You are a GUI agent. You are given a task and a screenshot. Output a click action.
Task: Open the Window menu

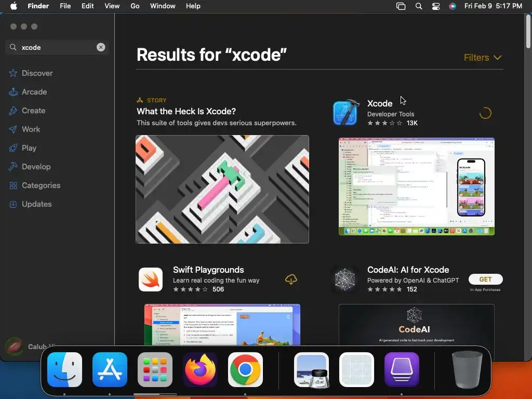pyautogui.click(x=163, y=6)
